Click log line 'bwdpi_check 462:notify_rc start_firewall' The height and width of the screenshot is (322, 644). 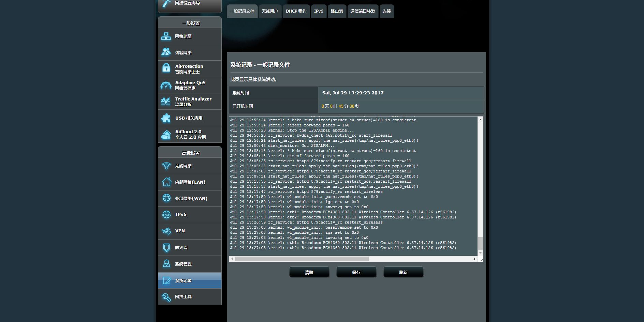tap(311, 135)
